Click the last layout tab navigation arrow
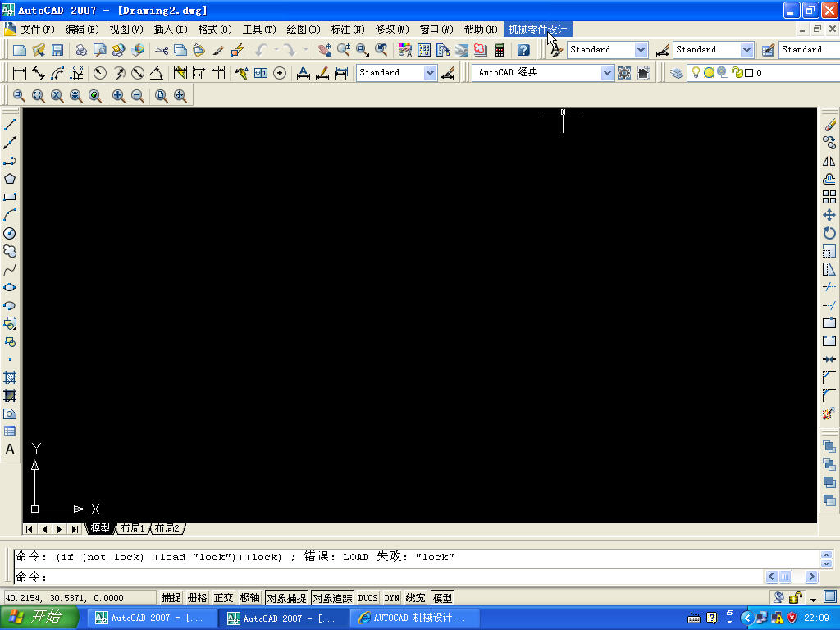Image resolution: width=840 pixels, height=630 pixels. tap(75, 529)
